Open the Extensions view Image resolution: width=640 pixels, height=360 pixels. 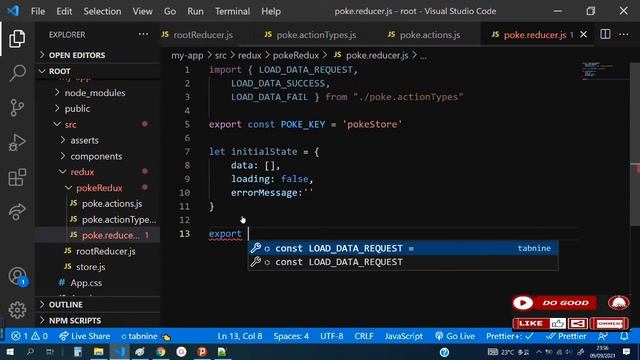click(x=17, y=177)
